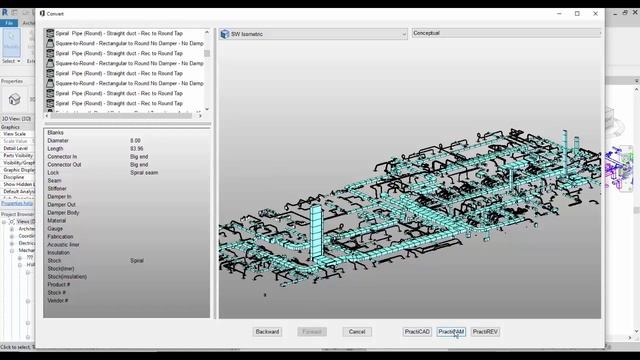
Task: Expand the Electrical node in Revit Project Browser
Action: click(x=12, y=243)
